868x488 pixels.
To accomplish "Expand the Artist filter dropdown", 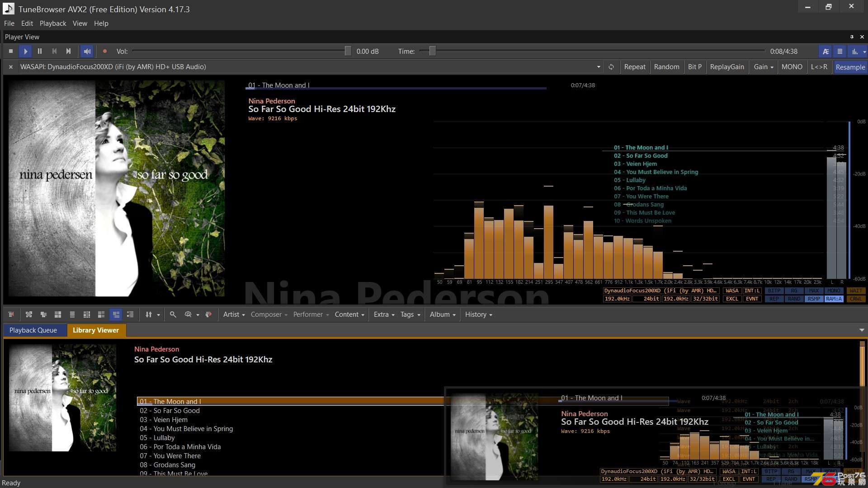I will click(x=234, y=314).
